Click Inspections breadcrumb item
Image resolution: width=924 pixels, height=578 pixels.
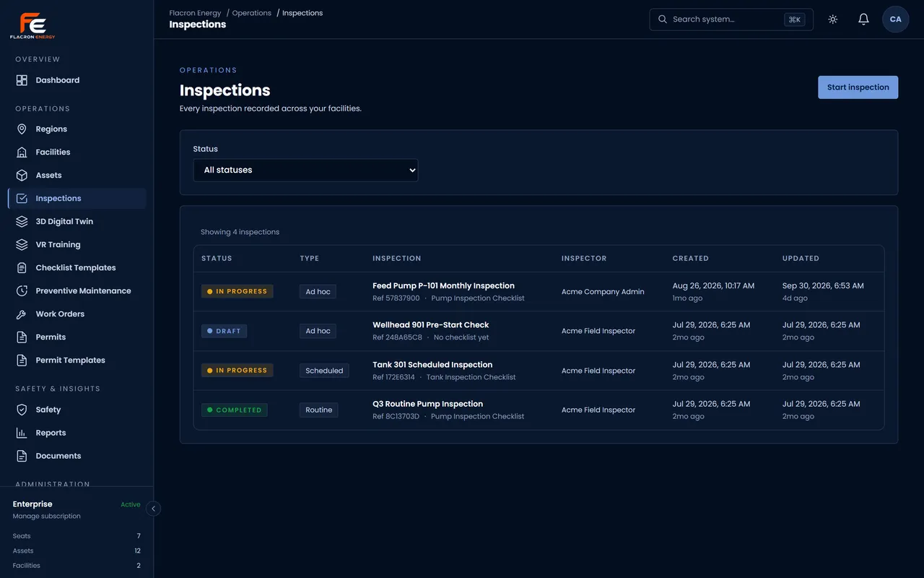(302, 13)
